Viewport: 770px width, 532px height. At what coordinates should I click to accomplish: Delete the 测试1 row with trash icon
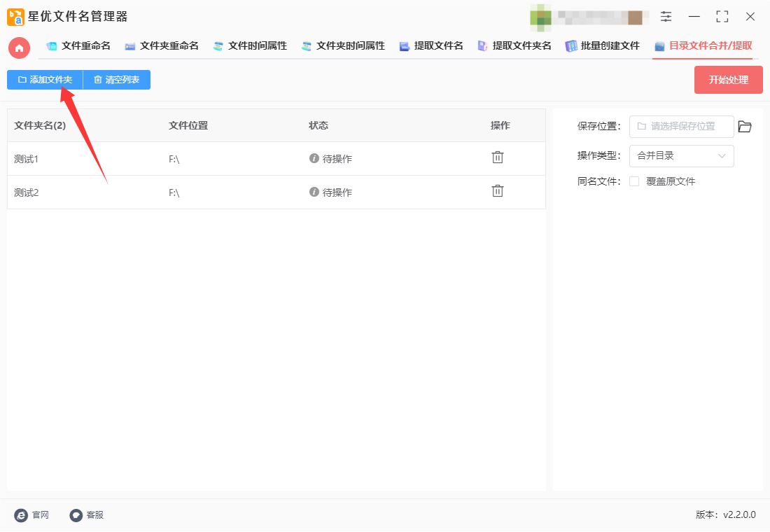(498, 157)
